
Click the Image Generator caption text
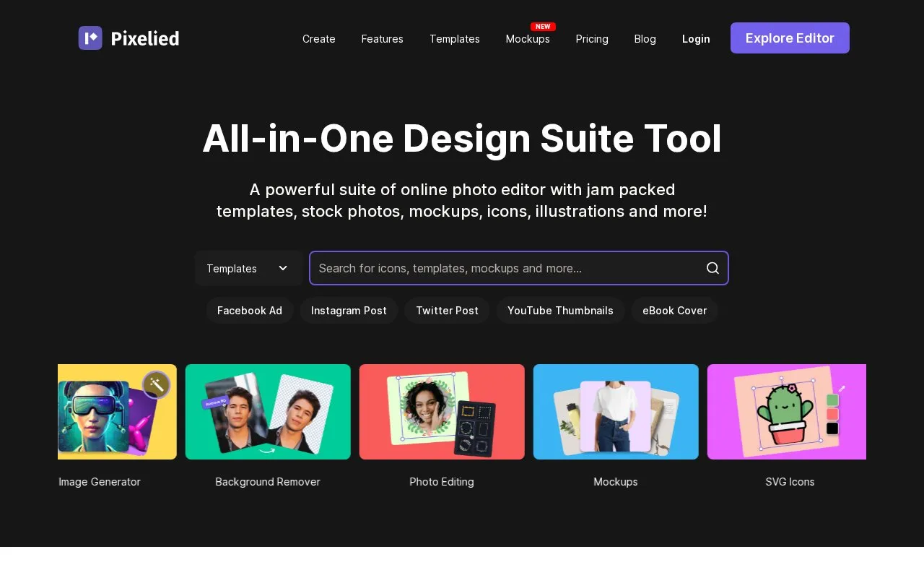click(x=100, y=482)
